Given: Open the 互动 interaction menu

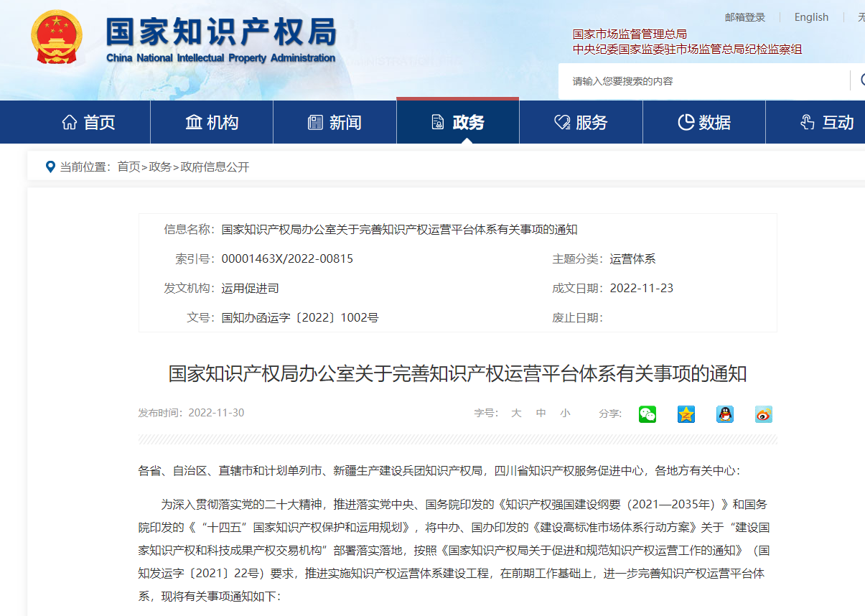Looking at the screenshot, I should coord(827,123).
